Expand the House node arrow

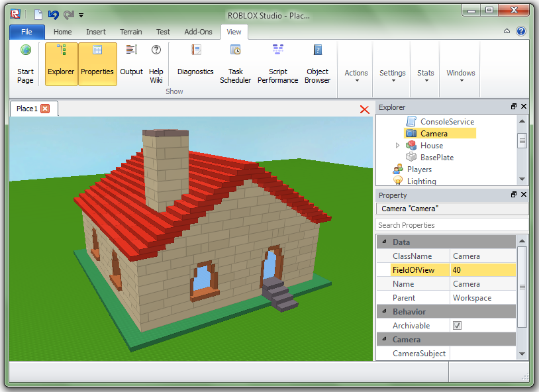tap(397, 146)
